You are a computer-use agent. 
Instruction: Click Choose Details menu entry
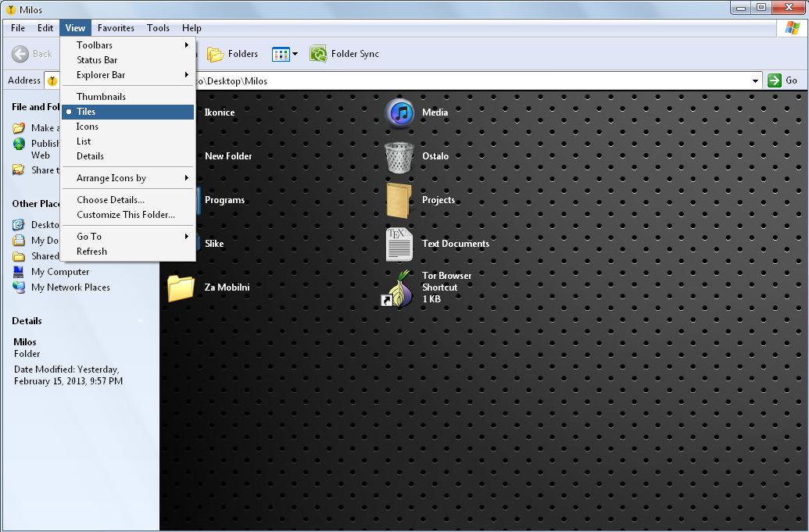pyautogui.click(x=127, y=200)
